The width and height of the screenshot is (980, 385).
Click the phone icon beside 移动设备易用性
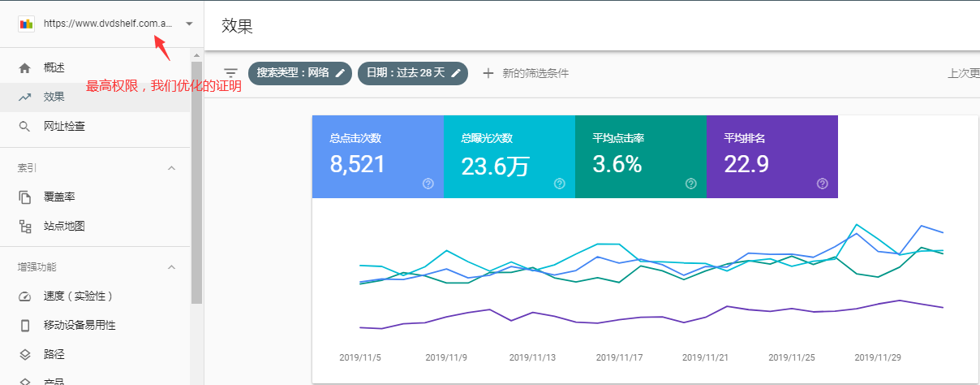click(x=25, y=325)
